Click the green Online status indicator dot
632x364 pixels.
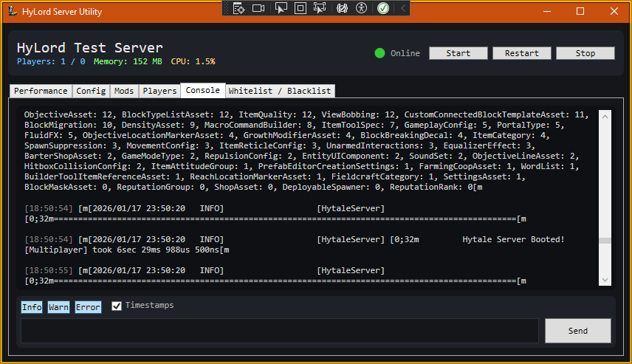pos(379,53)
